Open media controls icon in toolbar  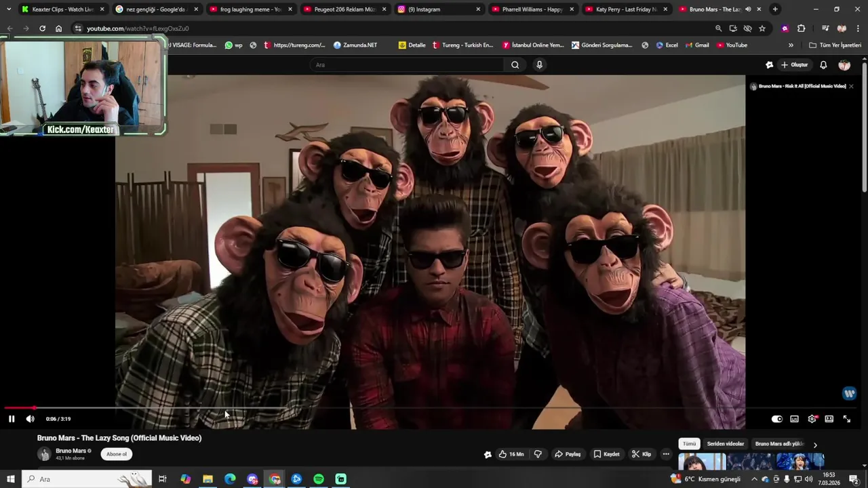(x=825, y=28)
